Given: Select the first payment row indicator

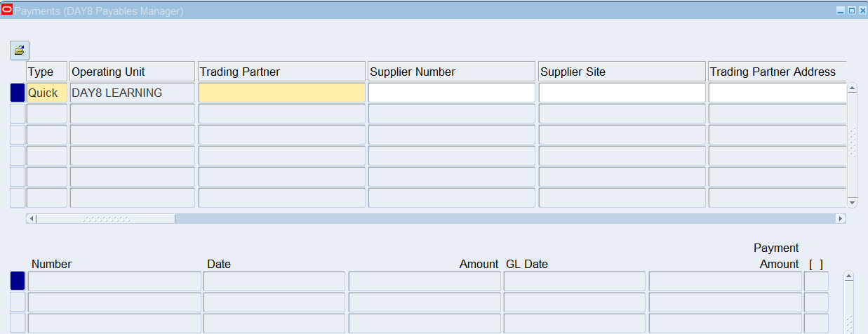Looking at the screenshot, I should (18, 93).
